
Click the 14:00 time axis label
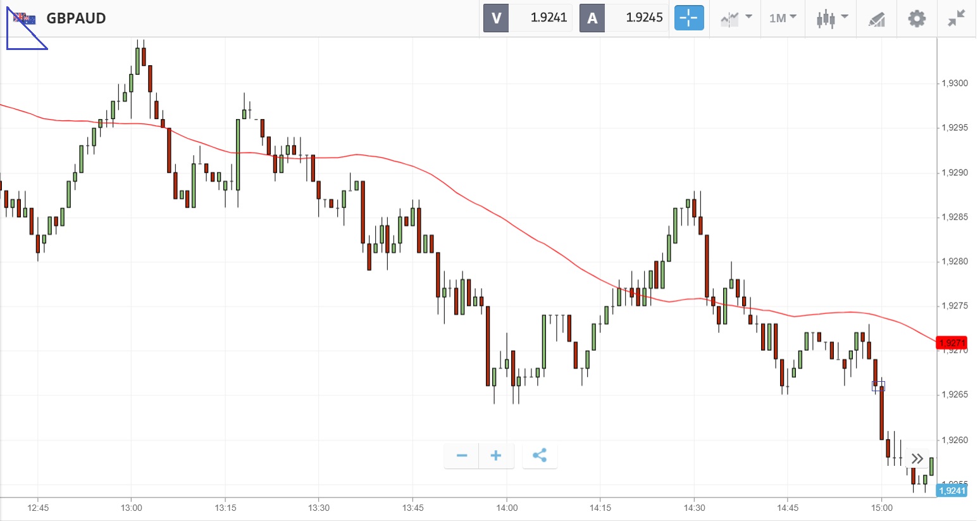point(507,508)
